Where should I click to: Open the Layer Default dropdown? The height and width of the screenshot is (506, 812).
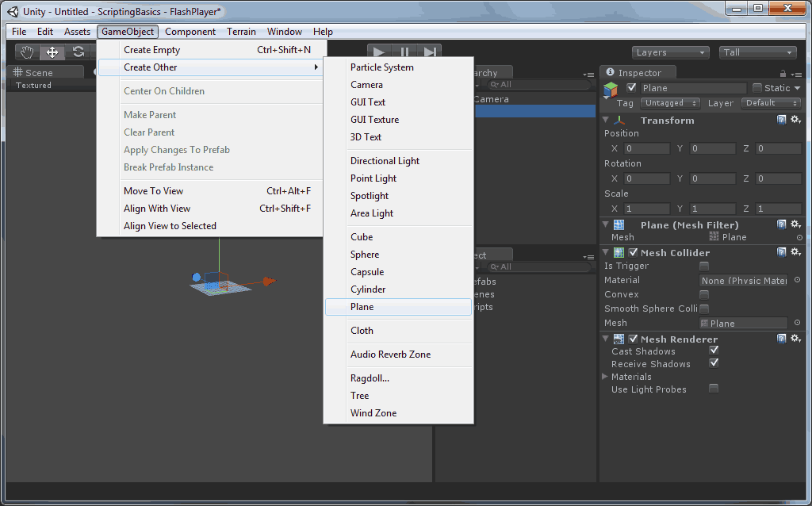[771, 103]
